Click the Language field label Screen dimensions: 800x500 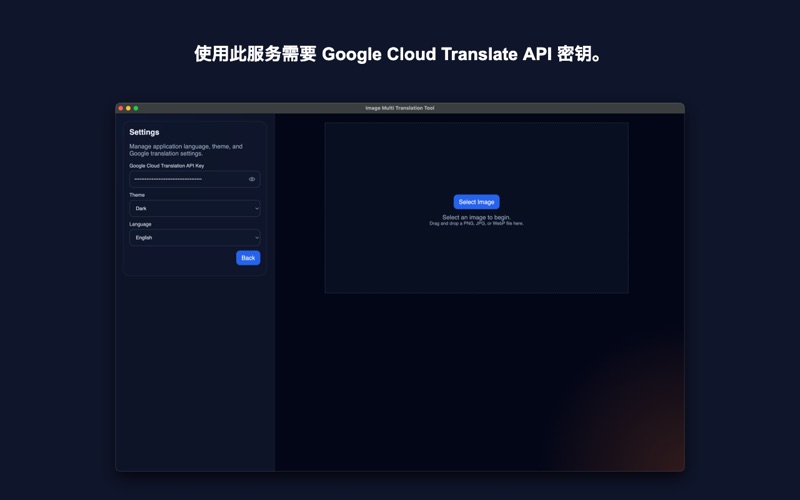tap(140, 224)
